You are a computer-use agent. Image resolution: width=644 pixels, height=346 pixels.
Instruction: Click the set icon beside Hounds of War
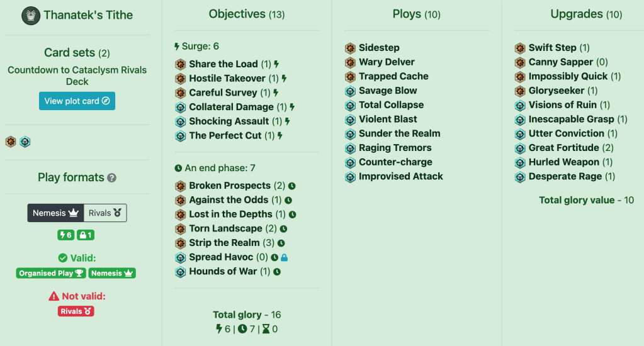pos(180,272)
